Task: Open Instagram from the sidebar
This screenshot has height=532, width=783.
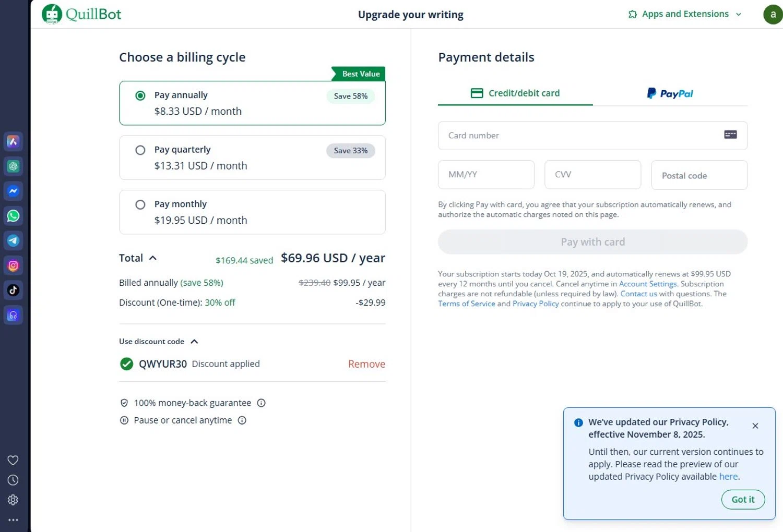Action: click(13, 265)
